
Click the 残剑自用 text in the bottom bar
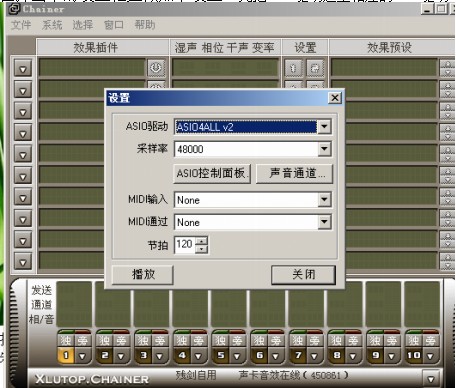pos(196,375)
